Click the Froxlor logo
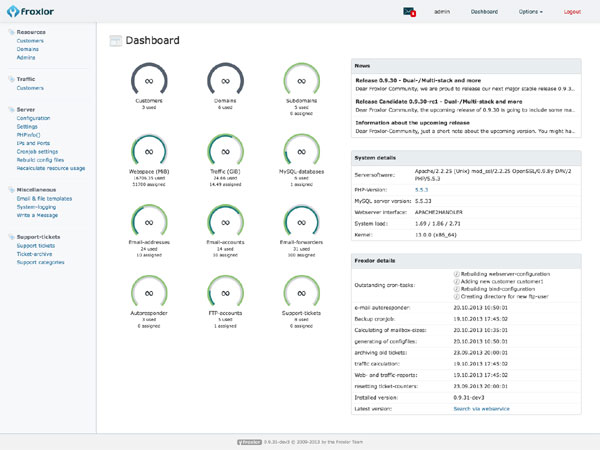Image resolution: width=600 pixels, height=450 pixels. tap(30, 11)
